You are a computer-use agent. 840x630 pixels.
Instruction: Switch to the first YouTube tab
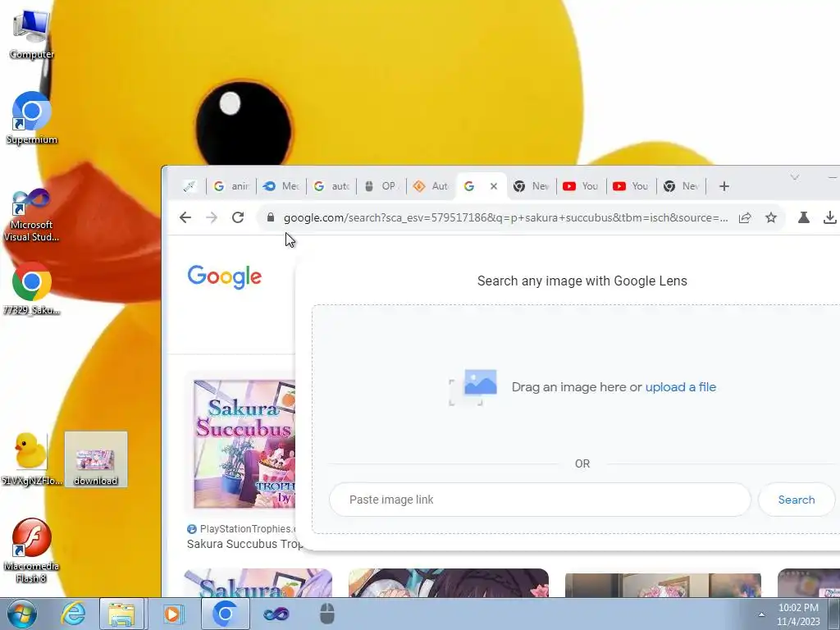pos(582,186)
